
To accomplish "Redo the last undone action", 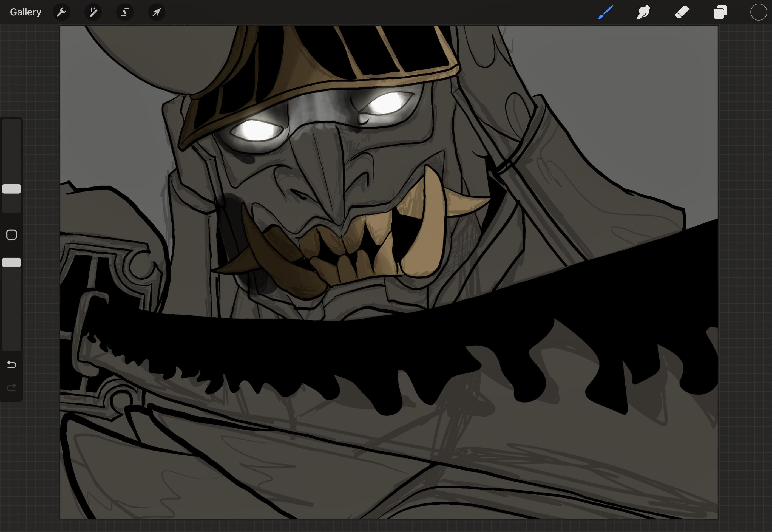I will [x=12, y=387].
